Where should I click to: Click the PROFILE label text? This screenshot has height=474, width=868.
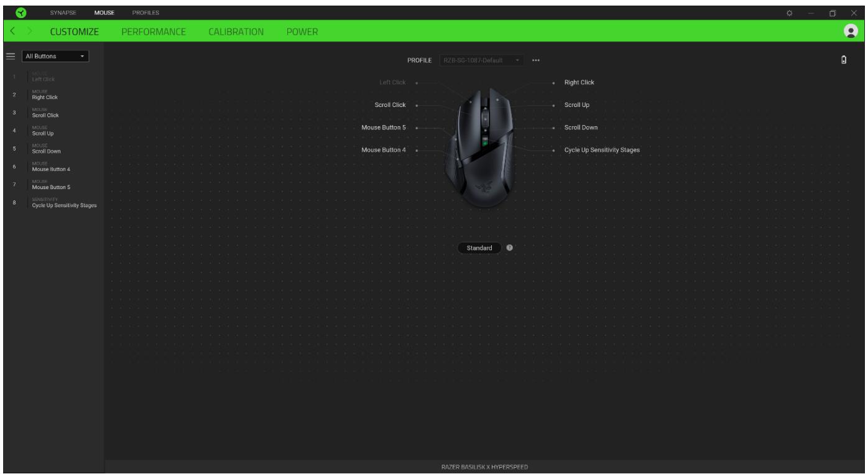(420, 60)
